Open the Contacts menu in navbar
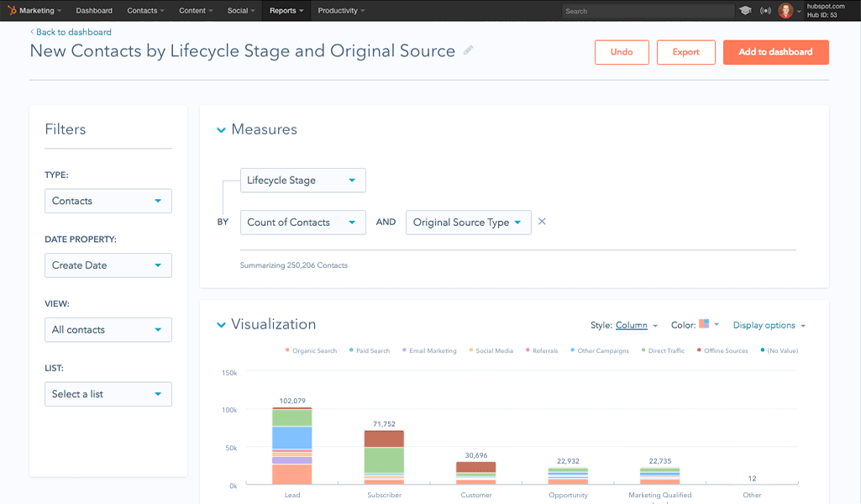 (x=145, y=11)
